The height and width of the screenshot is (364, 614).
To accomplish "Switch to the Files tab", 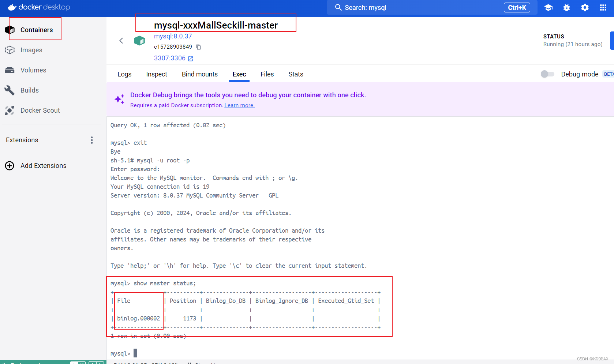I will [x=267, y=74].
